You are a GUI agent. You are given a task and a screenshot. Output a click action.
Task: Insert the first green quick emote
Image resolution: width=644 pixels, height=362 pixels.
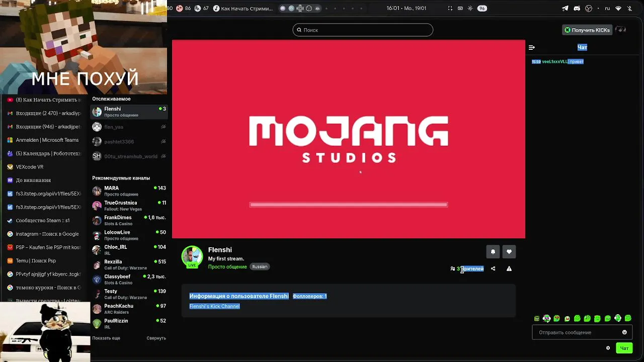coord(537,318)
